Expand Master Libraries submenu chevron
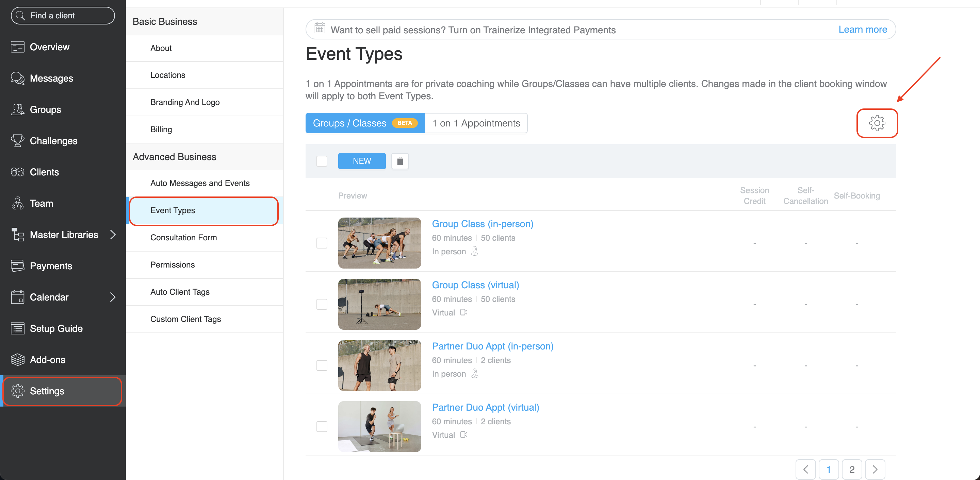Viewport: 980px width, 480px height. (113, 235)
